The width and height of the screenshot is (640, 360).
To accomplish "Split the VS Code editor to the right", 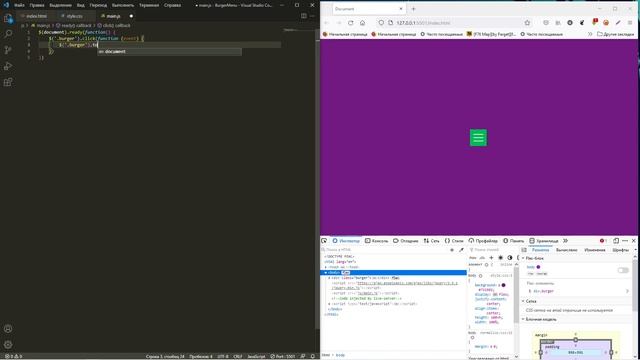I will point(304,16).
